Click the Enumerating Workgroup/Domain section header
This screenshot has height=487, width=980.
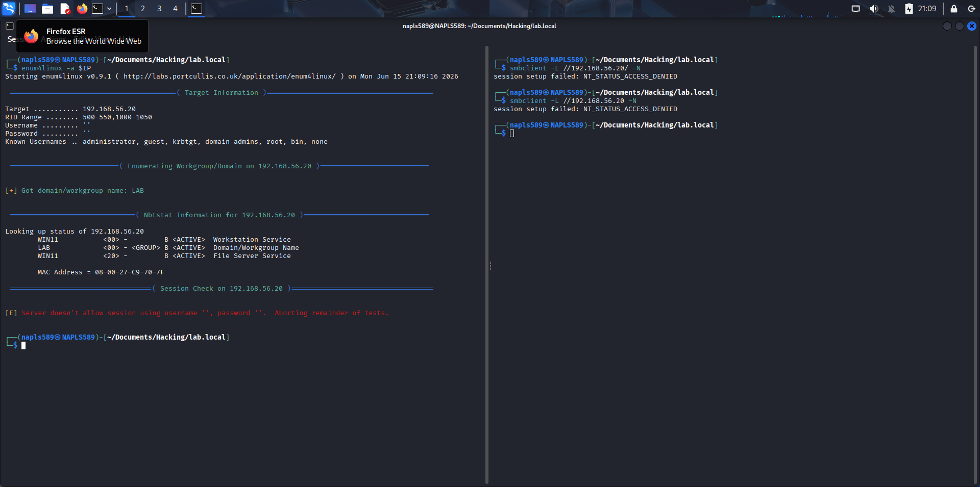tap(219, 166)
